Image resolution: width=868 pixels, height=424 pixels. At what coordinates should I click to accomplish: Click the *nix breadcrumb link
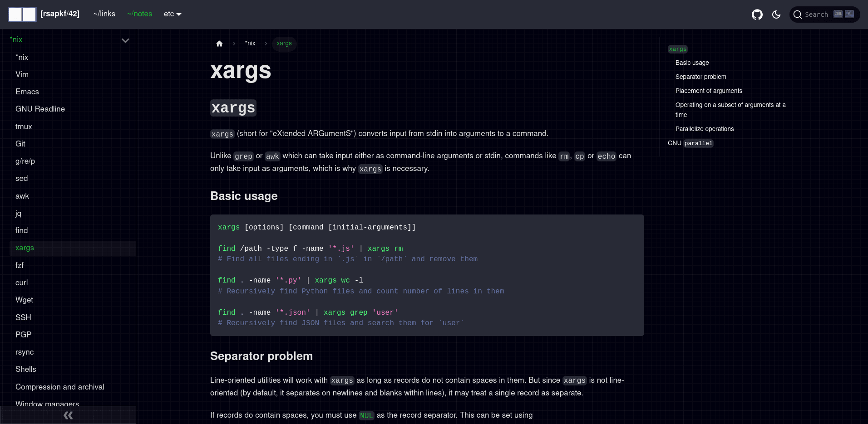point(250,44)
